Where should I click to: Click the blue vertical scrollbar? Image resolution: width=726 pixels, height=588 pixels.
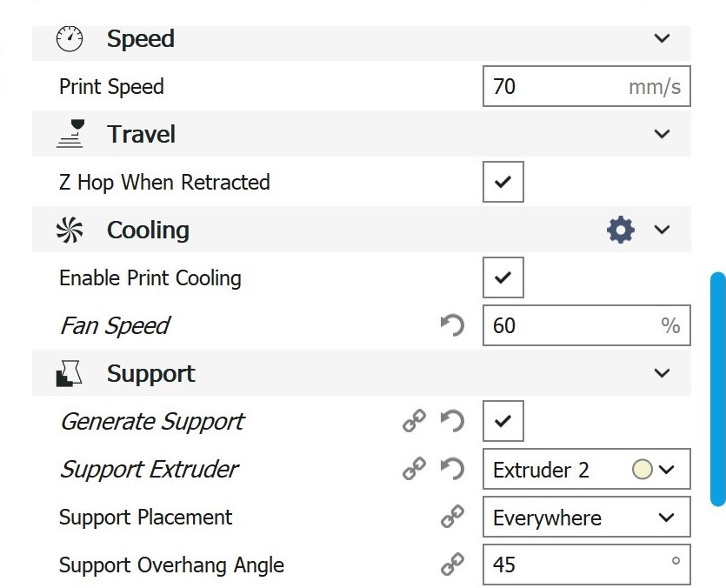click(x=717, y=389)
